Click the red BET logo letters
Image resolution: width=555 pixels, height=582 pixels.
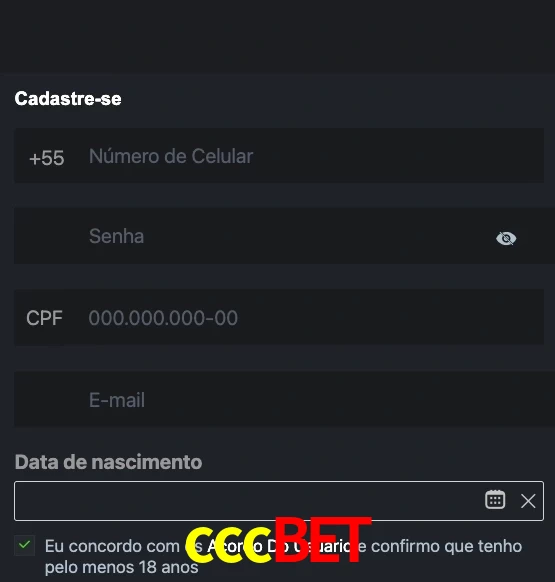pyautogui.click(x=322, y=539)
